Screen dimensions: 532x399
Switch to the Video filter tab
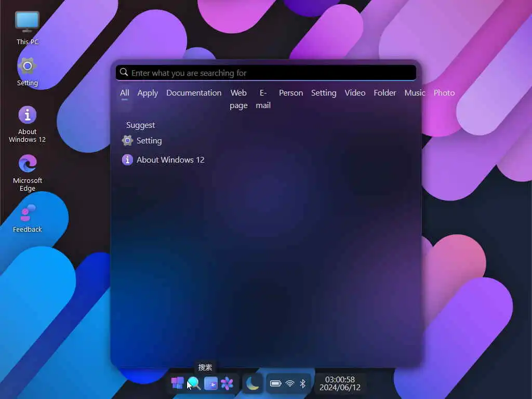tap(355, 92)
